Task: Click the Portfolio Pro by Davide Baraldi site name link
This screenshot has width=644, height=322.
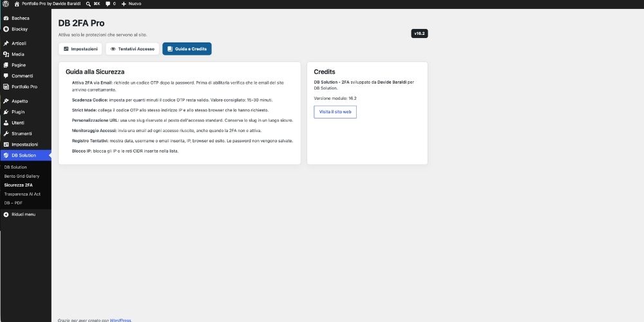Action: coord(51,4)
